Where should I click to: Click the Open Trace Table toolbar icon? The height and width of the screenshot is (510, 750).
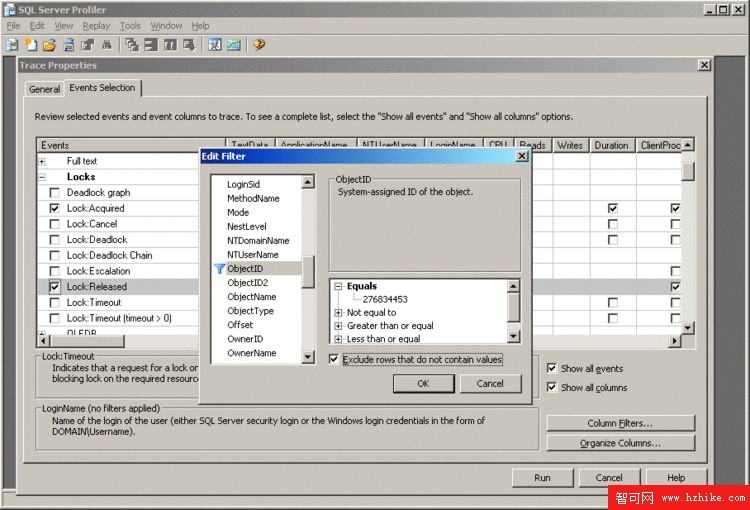pyautogui.click(x=69, y=45)
